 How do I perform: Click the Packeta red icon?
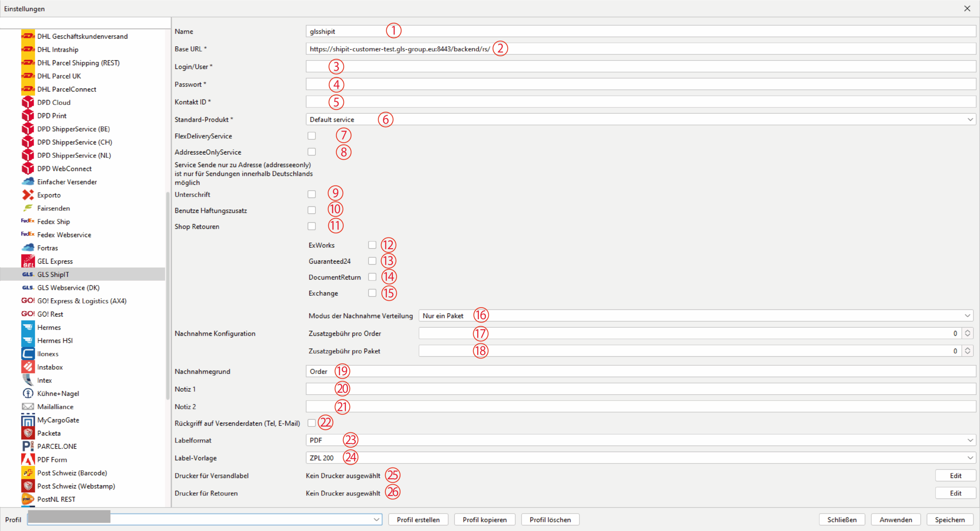click(x=28, y=433)
